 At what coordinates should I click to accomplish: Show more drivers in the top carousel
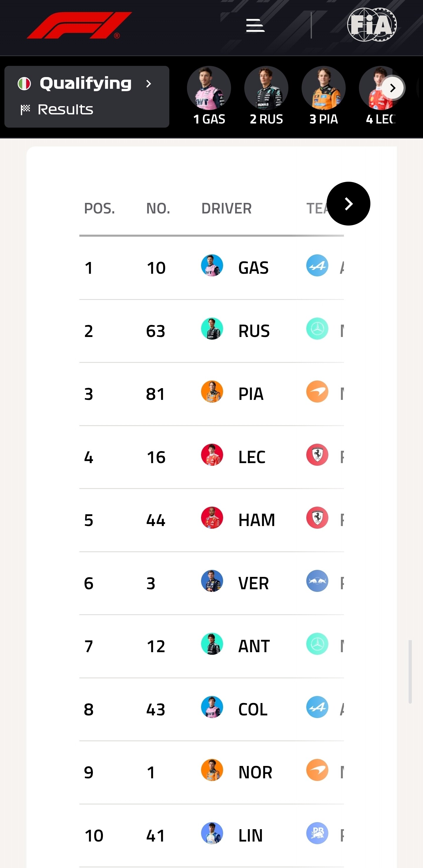tap(392, 88)
